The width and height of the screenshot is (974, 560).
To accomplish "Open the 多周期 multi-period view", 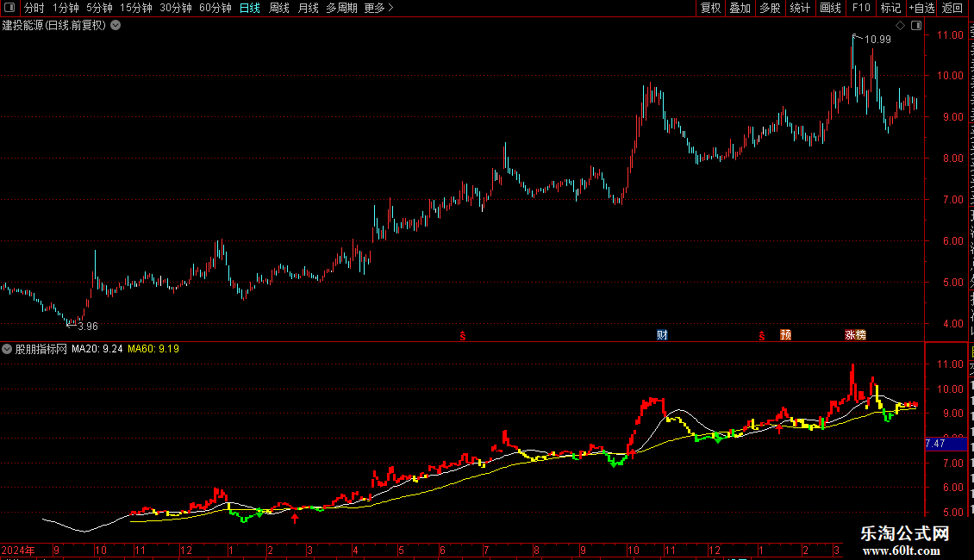I will point(341,8).
